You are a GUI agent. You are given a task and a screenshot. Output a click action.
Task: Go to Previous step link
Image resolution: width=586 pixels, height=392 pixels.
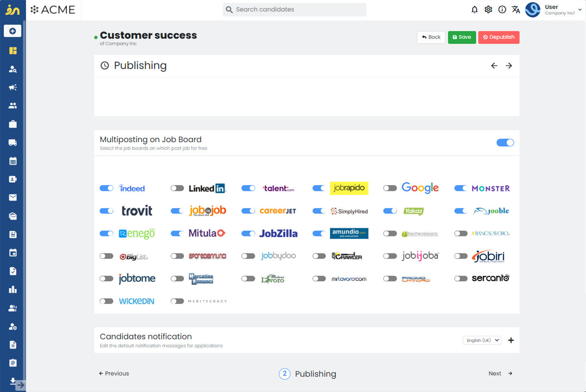coord(114,373)
